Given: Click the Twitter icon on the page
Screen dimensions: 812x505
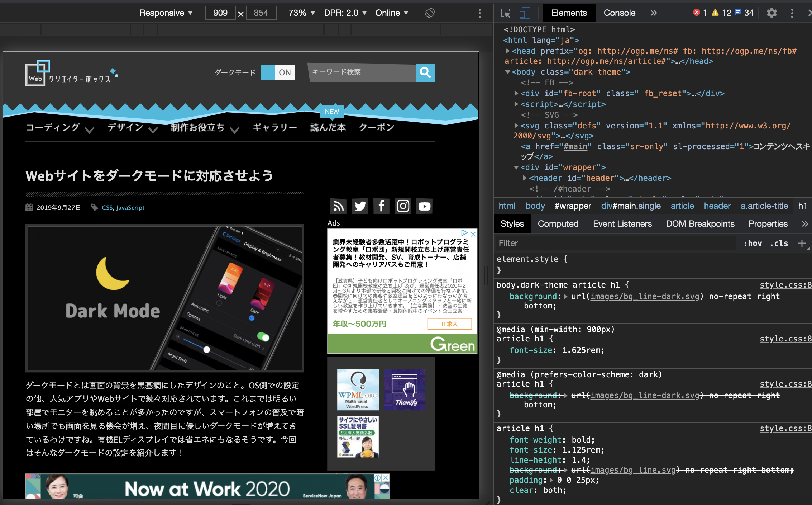Looking at the screenshot, I should [x=360, y=206].
